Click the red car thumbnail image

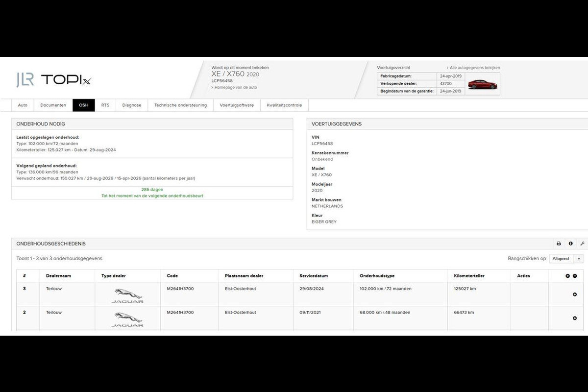tap(482, 84)
